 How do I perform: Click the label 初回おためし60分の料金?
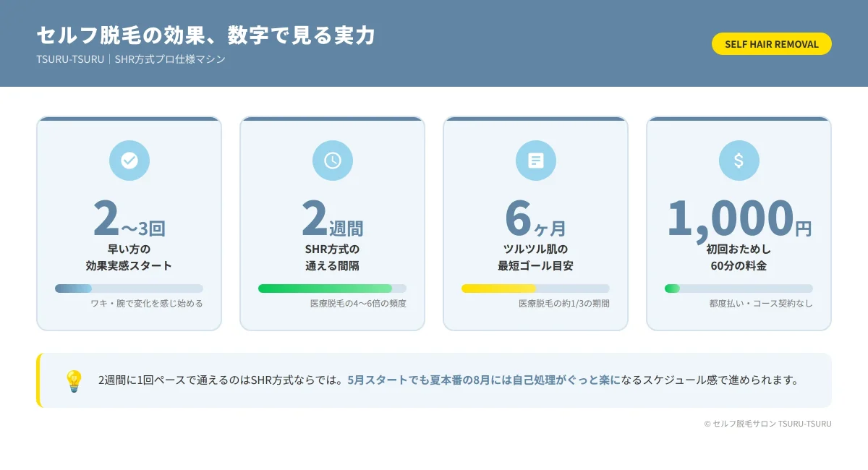pyautogui.click(x=739, y=257)
